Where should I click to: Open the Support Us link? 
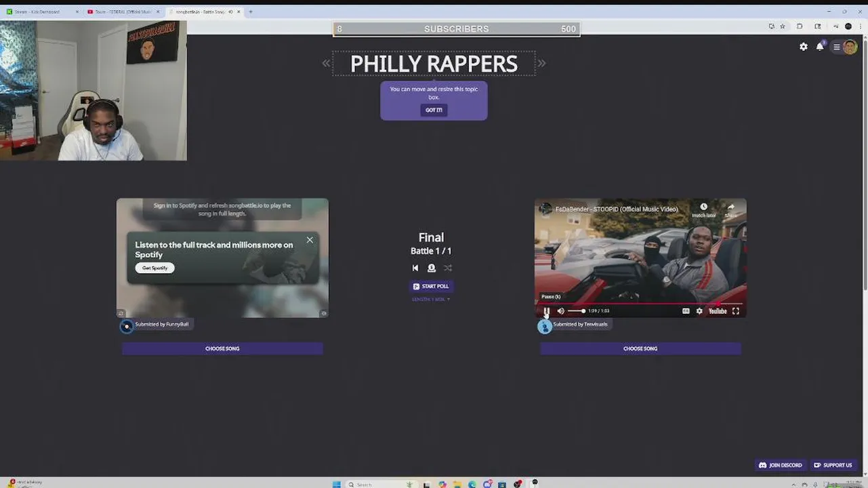point(833,465)
